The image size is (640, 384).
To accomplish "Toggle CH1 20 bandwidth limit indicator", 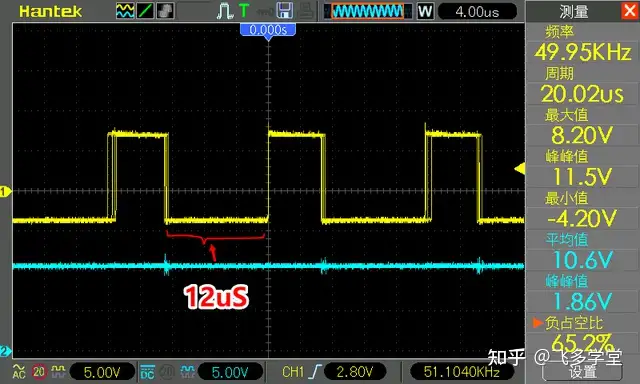I will point(39,371).
